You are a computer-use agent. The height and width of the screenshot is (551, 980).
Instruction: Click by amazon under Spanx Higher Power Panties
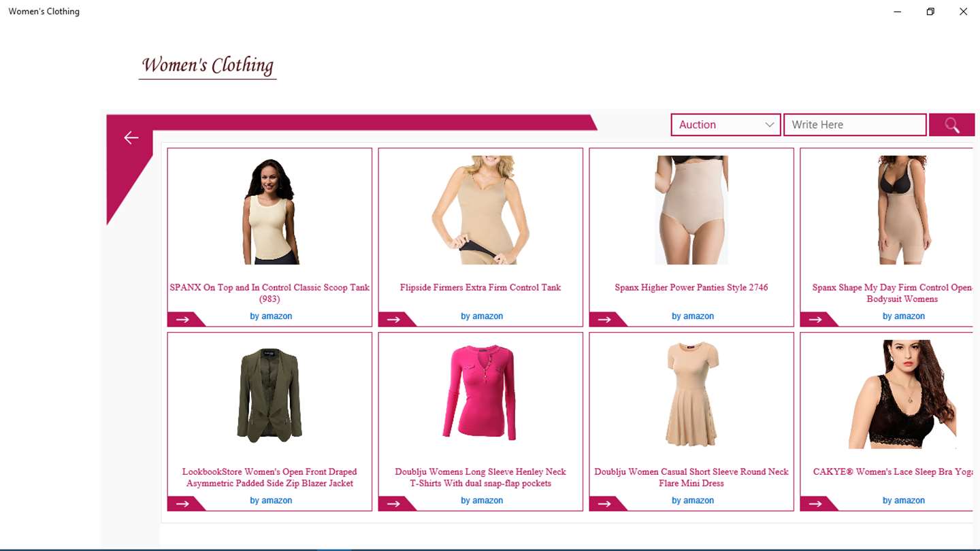pos(693,316)
